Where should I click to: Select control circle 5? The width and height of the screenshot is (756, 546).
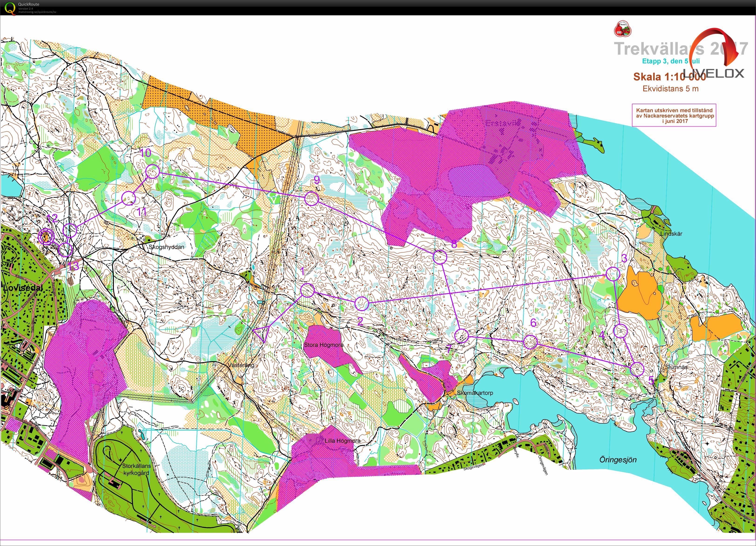637,369
